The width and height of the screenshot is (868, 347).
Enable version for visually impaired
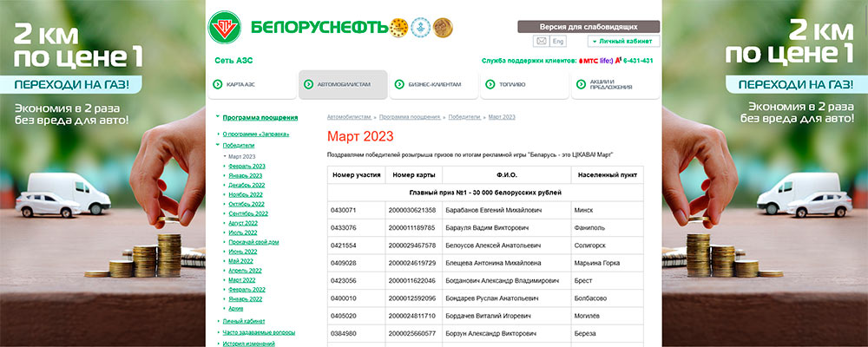point(589,27)
